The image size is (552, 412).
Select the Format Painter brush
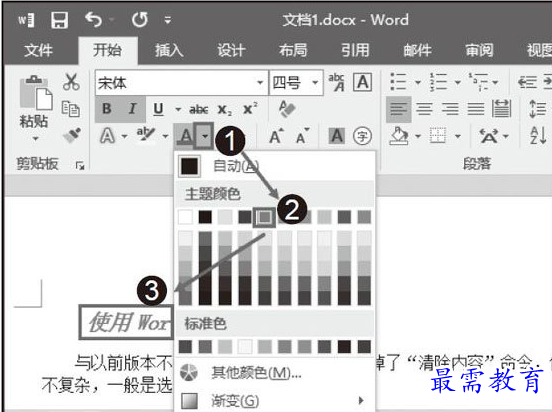point(72,135)
